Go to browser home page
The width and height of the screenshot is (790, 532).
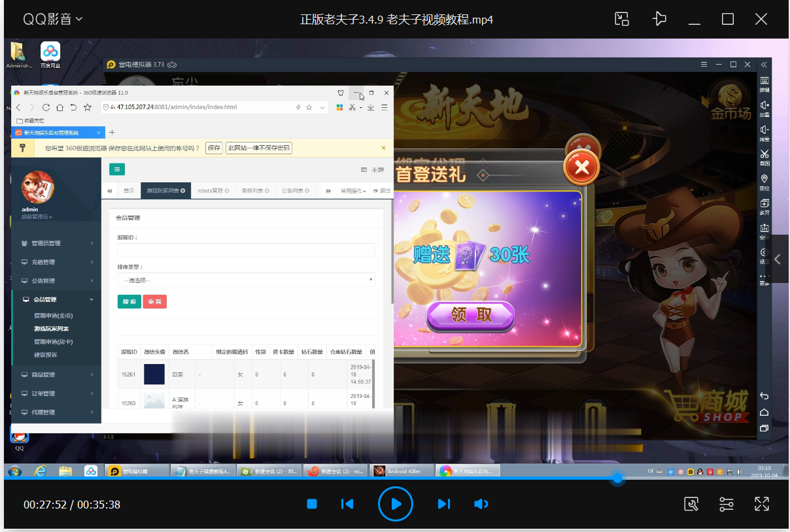coord(60,107)
